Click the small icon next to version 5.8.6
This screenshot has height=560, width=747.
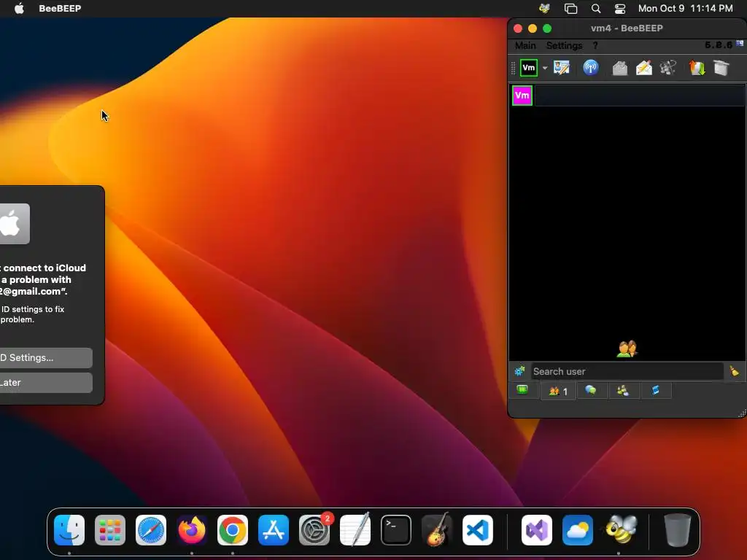tap(740, 43)
